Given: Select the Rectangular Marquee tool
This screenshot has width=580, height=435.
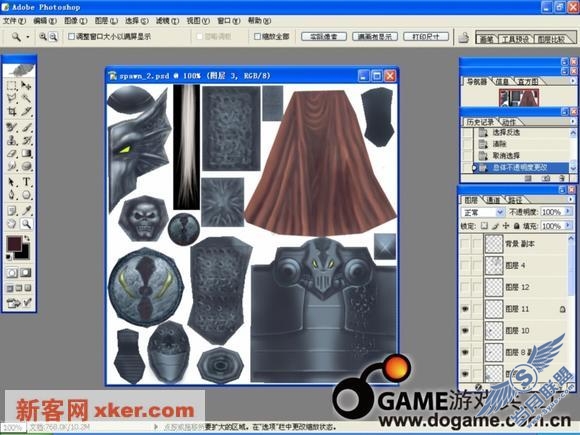Looking at the screenshot, I should pos(11,86).
